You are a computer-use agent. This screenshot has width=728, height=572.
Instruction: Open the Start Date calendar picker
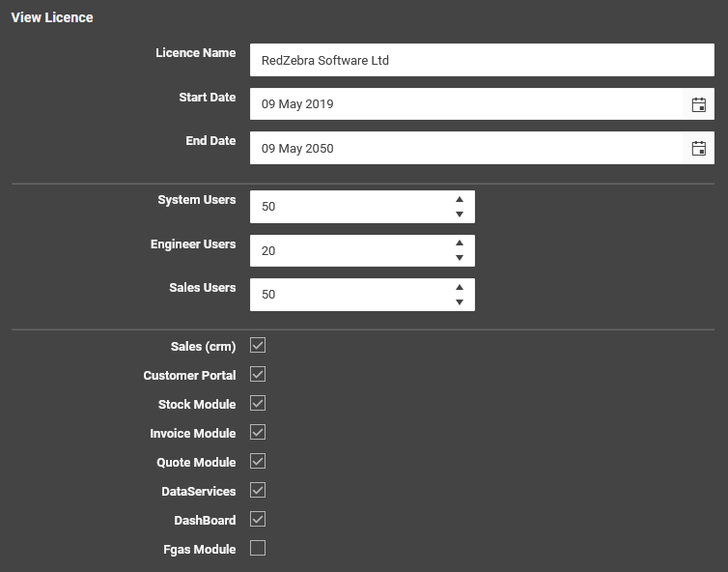click(698, 104)
